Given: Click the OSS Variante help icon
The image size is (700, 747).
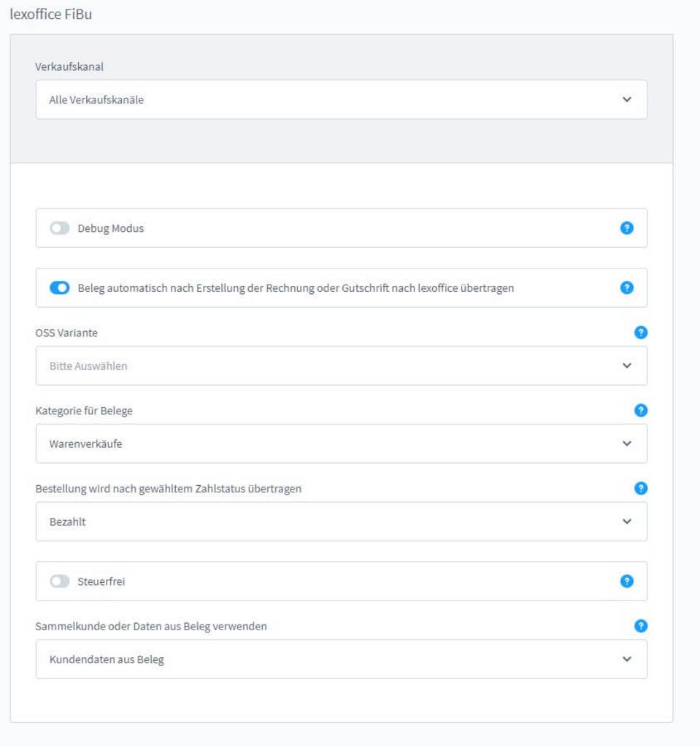Looking at the screenshot, I should coord(641,333).
